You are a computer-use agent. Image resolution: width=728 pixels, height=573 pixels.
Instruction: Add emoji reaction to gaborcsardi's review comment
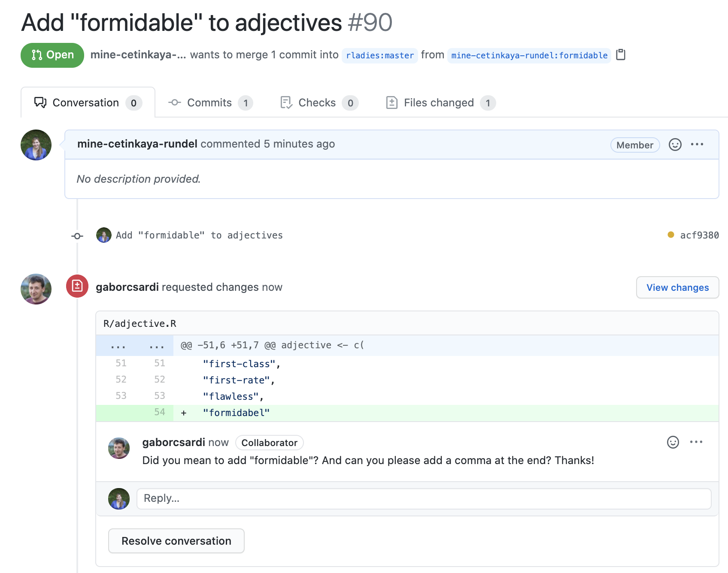click(x=672, y=442)
